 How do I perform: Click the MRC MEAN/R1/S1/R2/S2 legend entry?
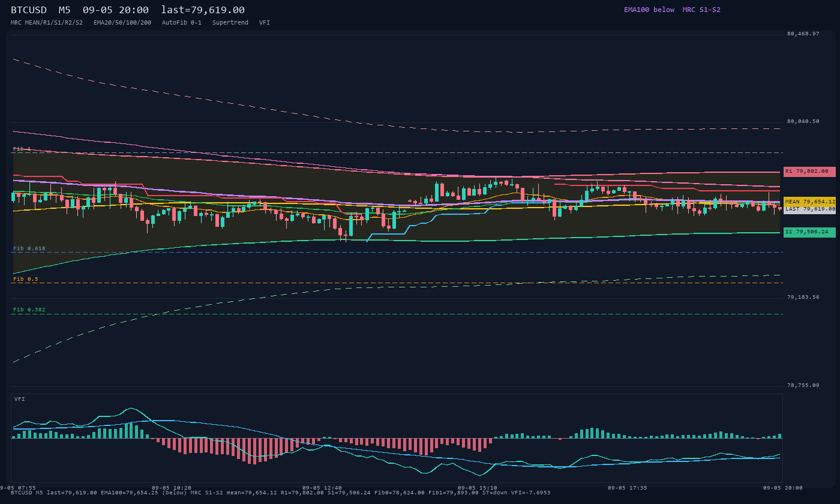(47, 22)
